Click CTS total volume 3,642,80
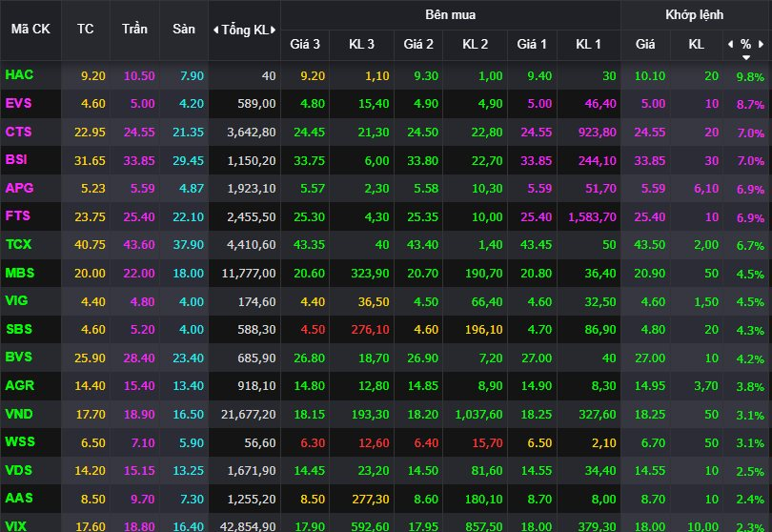This screenshot has width=772, height=532. pos(251,133)
